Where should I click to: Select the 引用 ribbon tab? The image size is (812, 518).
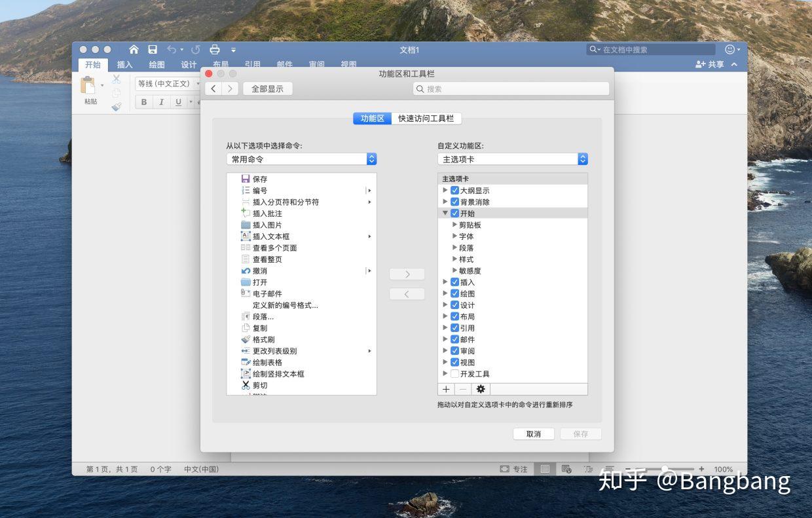pos(253,64)
